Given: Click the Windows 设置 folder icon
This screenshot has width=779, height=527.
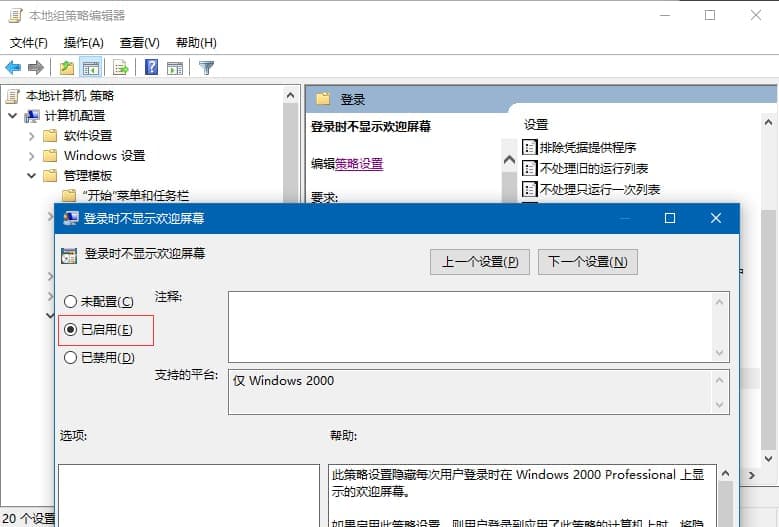Looking at the screenshot, I should point(50,155).
